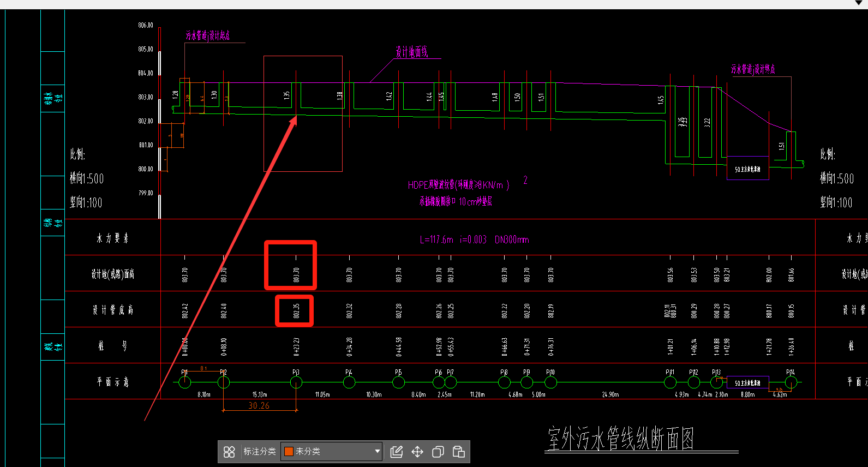The image size is (868, 467).
Task: Select the left 竖向1:100 scale text
Action: (86, 202)
